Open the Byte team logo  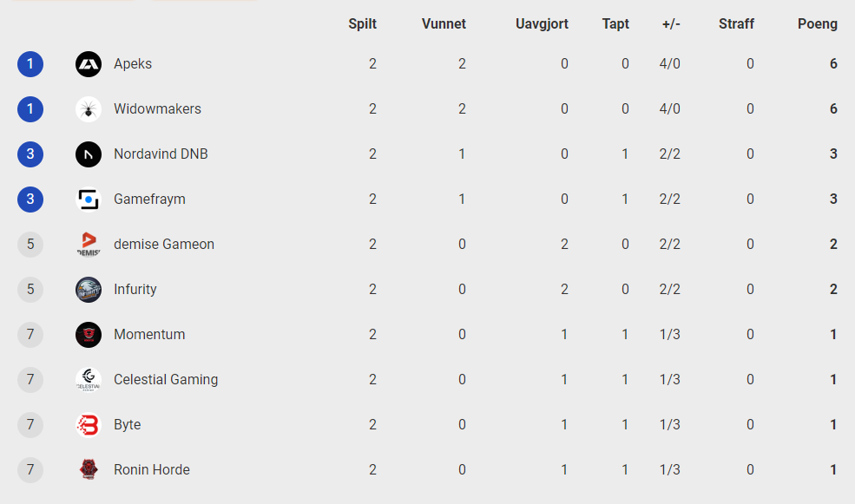click(x=89, y=425)
